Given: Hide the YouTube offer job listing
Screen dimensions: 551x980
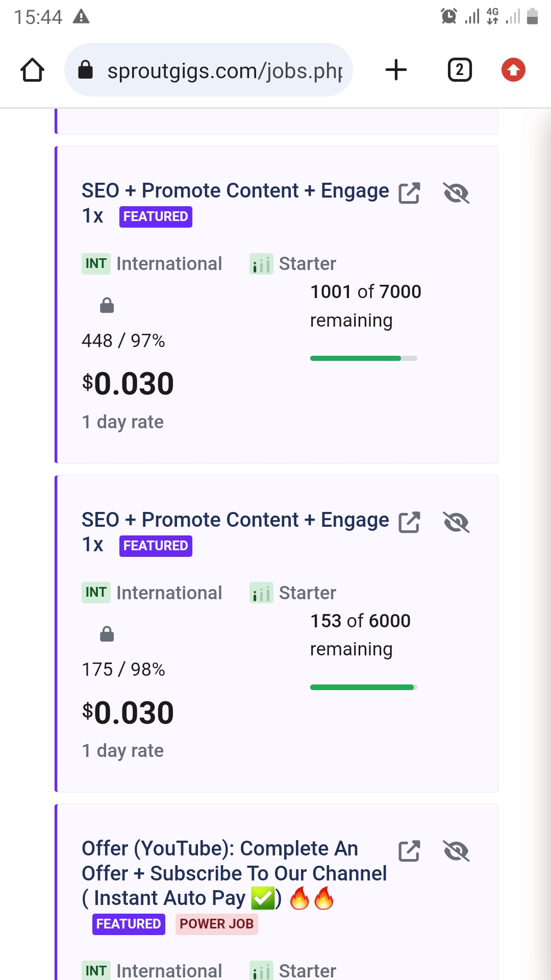Looking at the screenshot, I should click(x=456, y=851).
